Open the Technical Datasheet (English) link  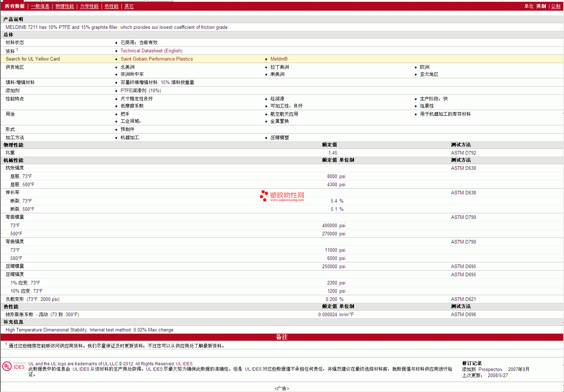point(151,51)
